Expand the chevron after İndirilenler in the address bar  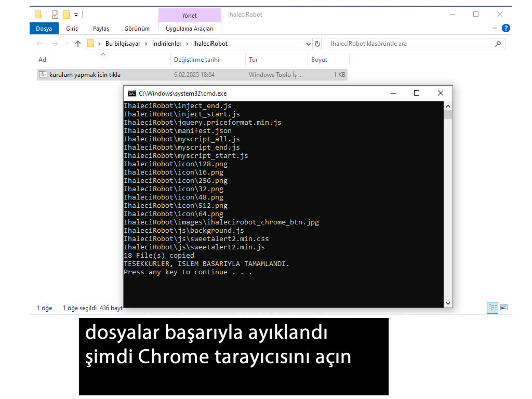pyautogui.click(x=187, y=44)
